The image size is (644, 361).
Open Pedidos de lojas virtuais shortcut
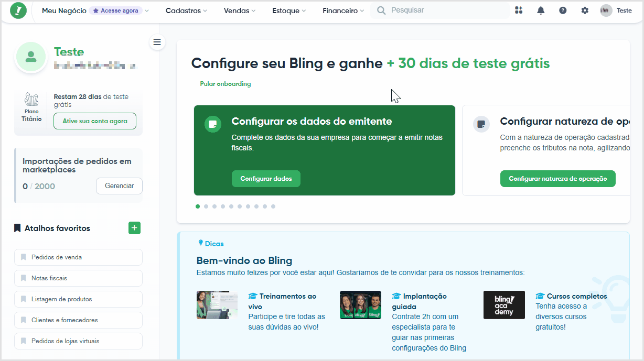(x=78, y=341)
